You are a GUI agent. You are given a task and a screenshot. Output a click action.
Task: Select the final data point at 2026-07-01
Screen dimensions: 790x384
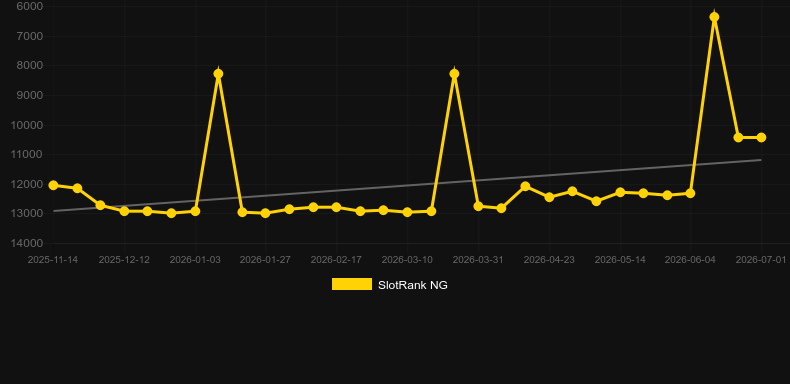pyautogui.click(x=761, y=138)
